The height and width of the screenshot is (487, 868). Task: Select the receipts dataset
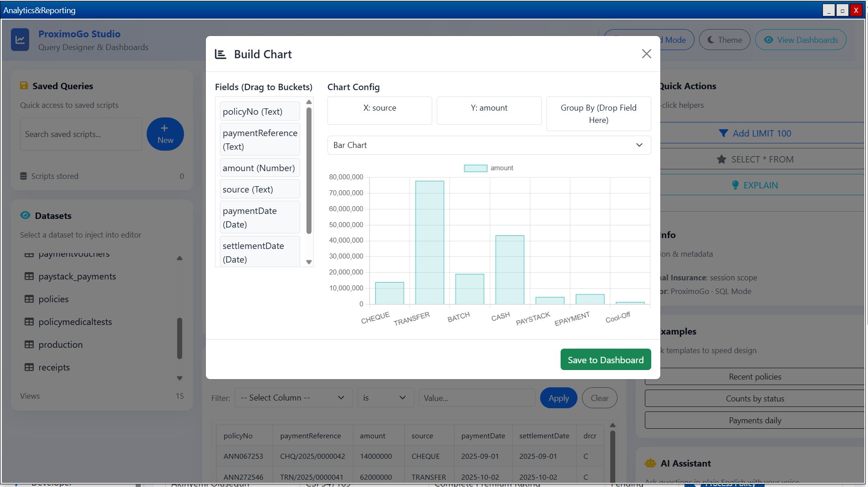pos(54,367)
